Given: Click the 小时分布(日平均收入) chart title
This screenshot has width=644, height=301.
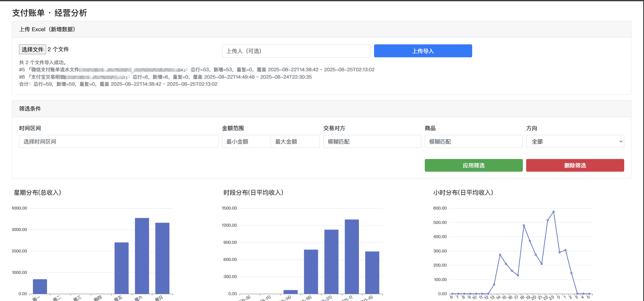Looking at the screenshot, I should pos(463,192).
